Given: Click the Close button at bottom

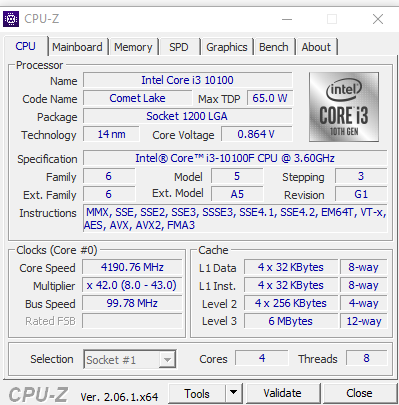Looking at the screenshot, I should click(x=359, y=393).
